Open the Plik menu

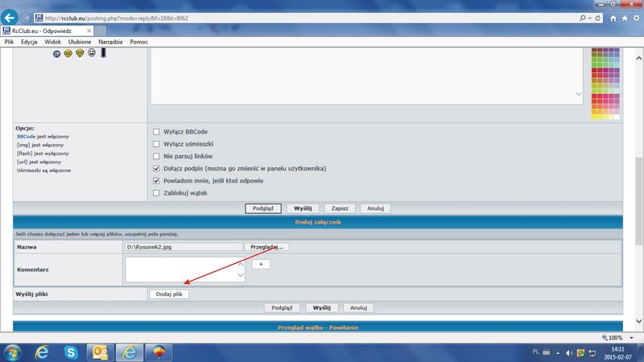coord(9,42)
